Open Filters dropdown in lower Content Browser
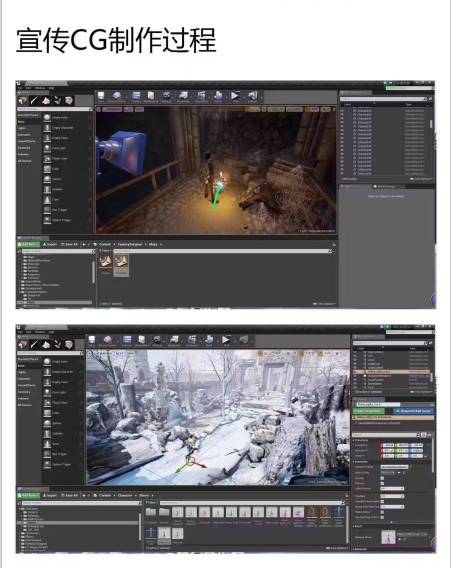 pos(151,503)
